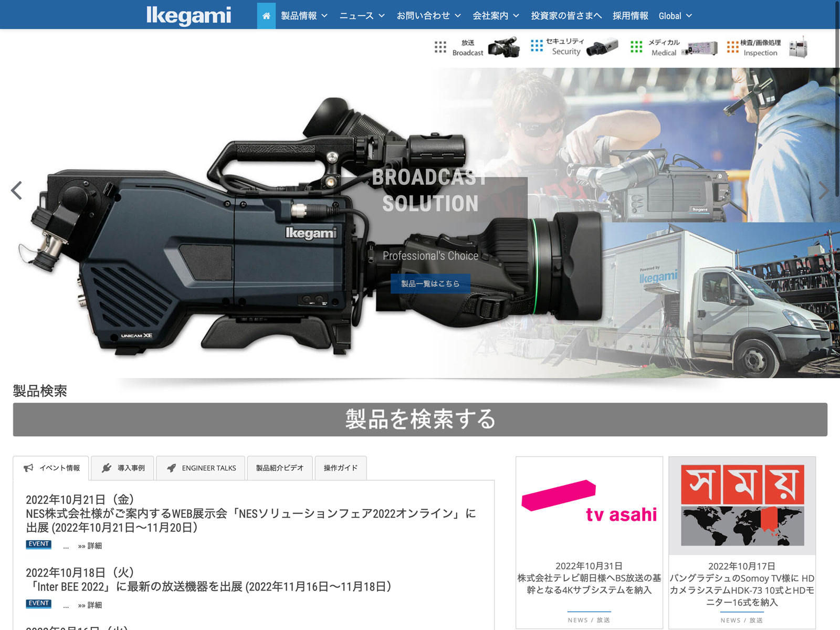
Task: Expand the 会社案内 menu
Action: pos(496,16)
